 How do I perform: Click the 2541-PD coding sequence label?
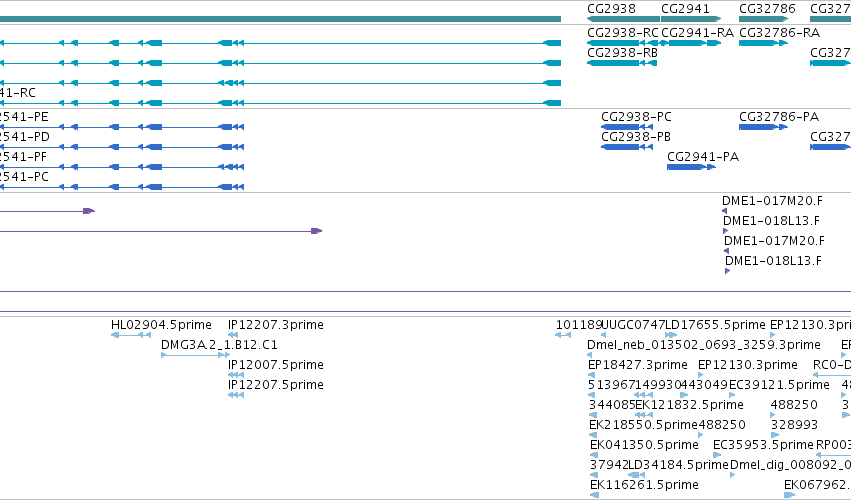(24, 137)
